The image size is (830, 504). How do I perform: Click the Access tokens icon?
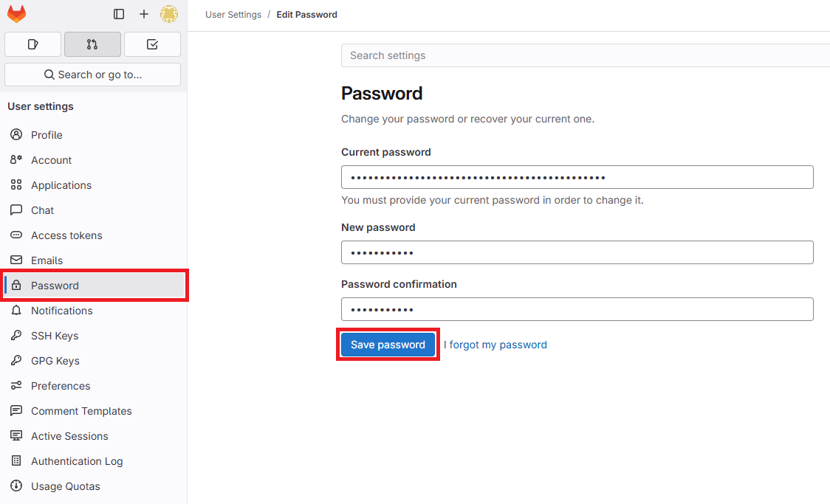tap(16, 235)
